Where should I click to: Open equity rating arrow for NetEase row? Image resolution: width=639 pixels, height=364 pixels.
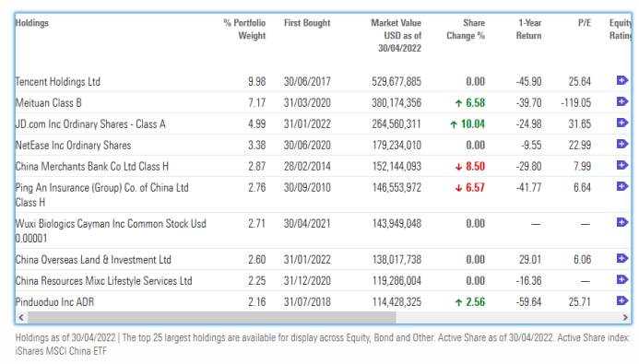tap(621, 144)
